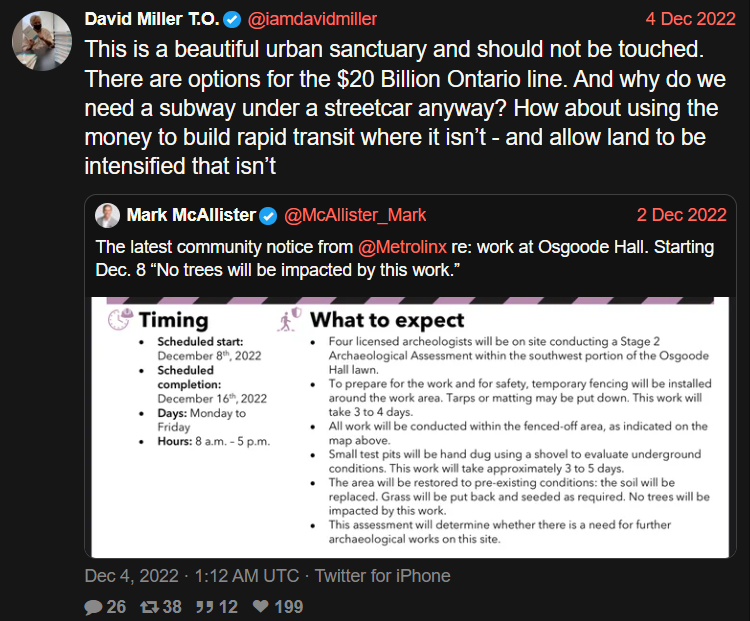Open Mark McAllister's small profile picture
The image size is (750, 621).
click(x=108, y=214)
